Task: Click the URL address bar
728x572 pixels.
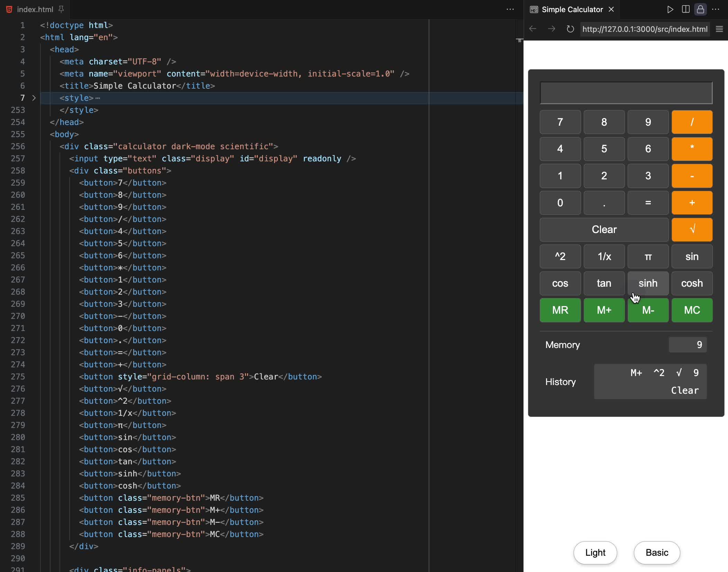Action: pos(645,29)
